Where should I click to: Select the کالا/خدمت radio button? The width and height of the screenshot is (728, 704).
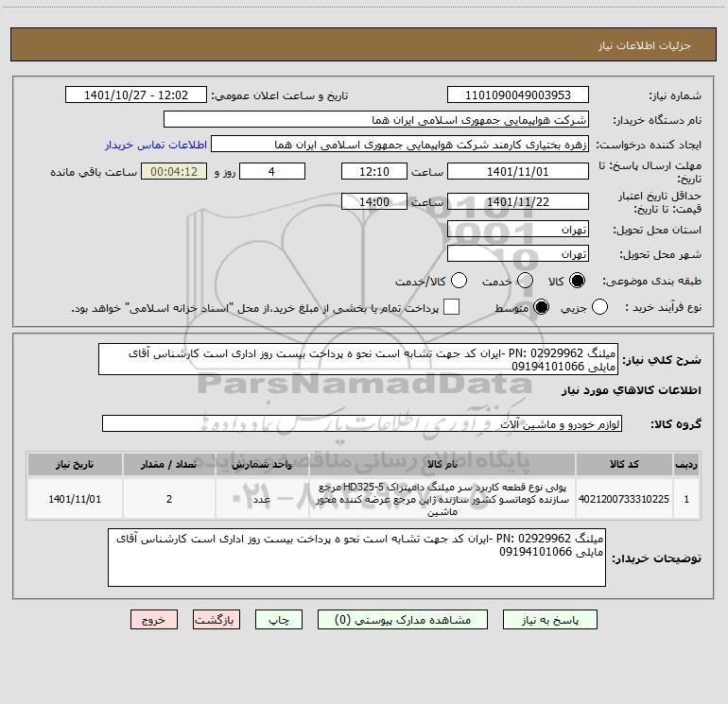[x=459, y=281]
